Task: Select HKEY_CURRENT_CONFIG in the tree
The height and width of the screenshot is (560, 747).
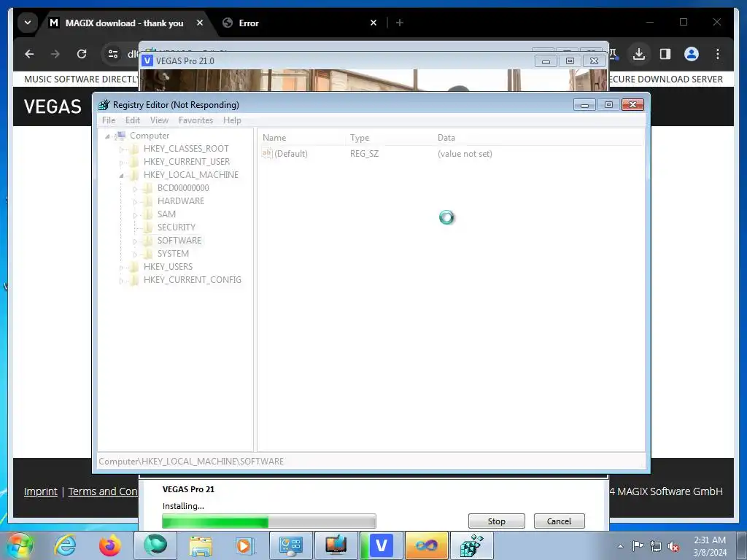Action: (193, 280)
